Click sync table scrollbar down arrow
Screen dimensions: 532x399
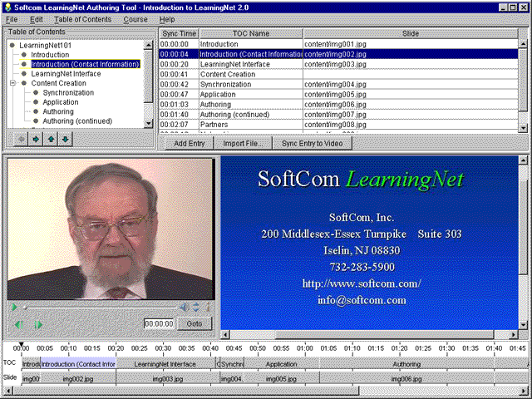coord(523,127)
